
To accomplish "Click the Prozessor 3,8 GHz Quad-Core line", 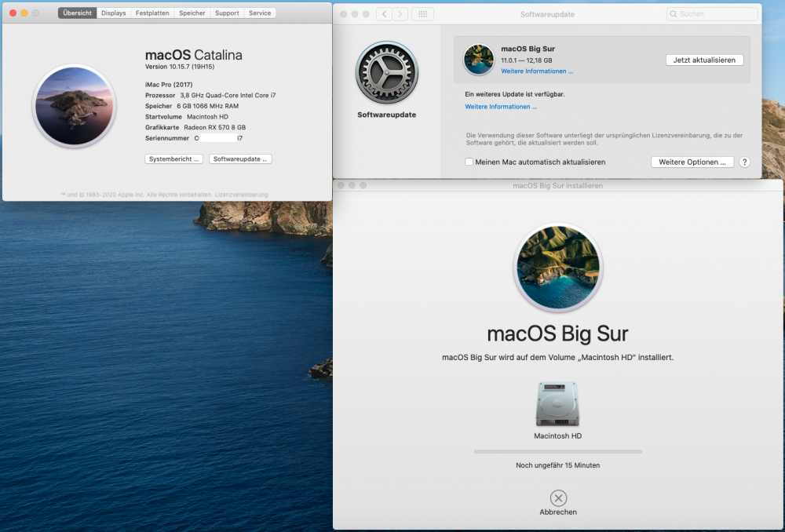I will tap(210, 95).
